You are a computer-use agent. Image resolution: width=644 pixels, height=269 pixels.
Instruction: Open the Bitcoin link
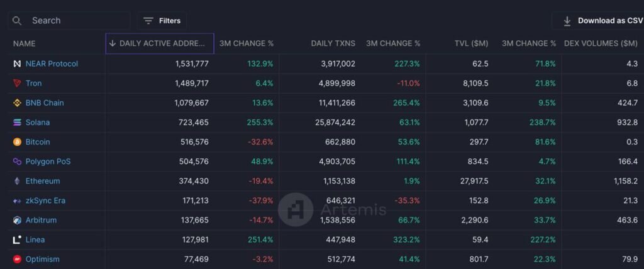[38, 142]
